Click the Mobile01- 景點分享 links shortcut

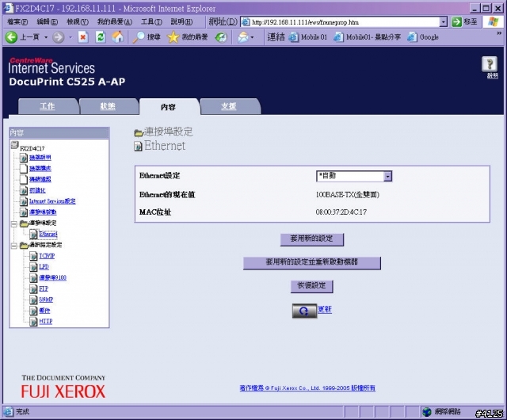(368, 37)
